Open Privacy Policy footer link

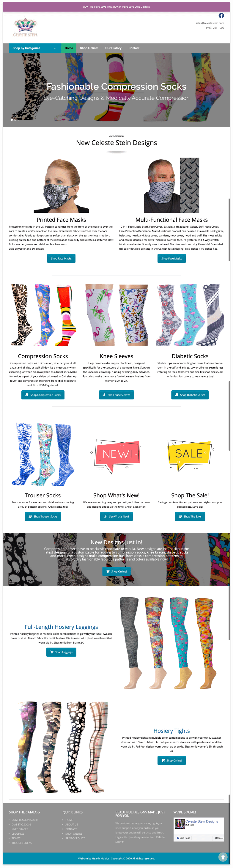tap(75, 838)
